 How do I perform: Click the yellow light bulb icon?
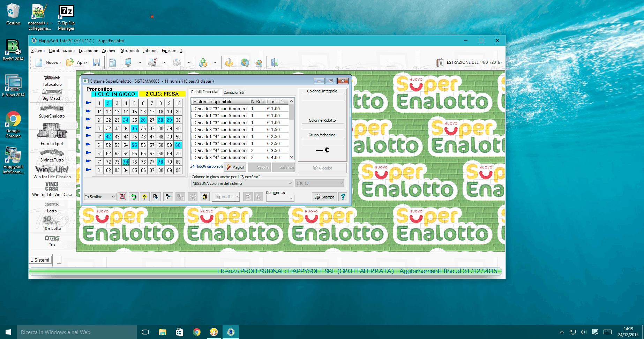point(144,197)
